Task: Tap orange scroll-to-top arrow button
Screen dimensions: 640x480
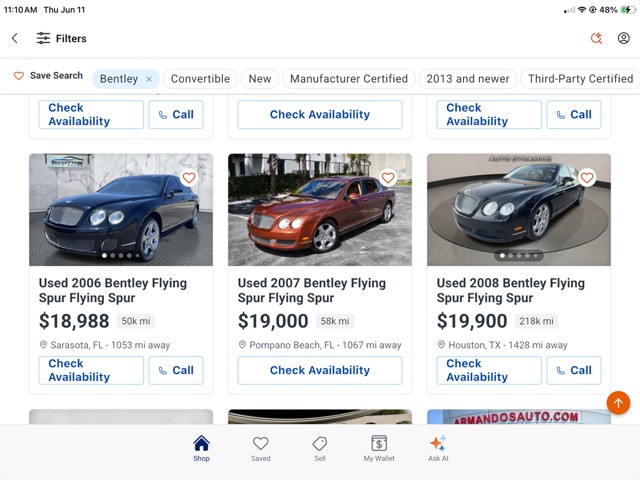Action: [618, 403]
